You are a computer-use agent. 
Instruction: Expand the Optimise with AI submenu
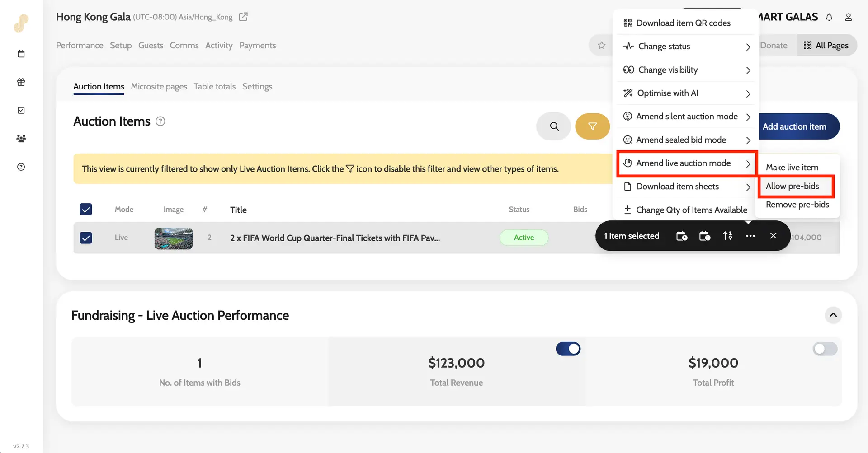pos(686,93)
